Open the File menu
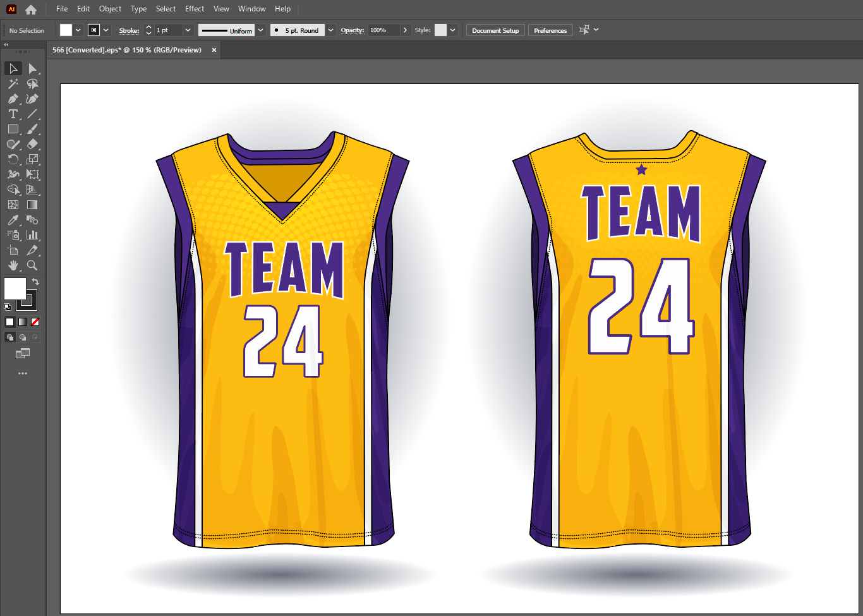 coord(62,9)
